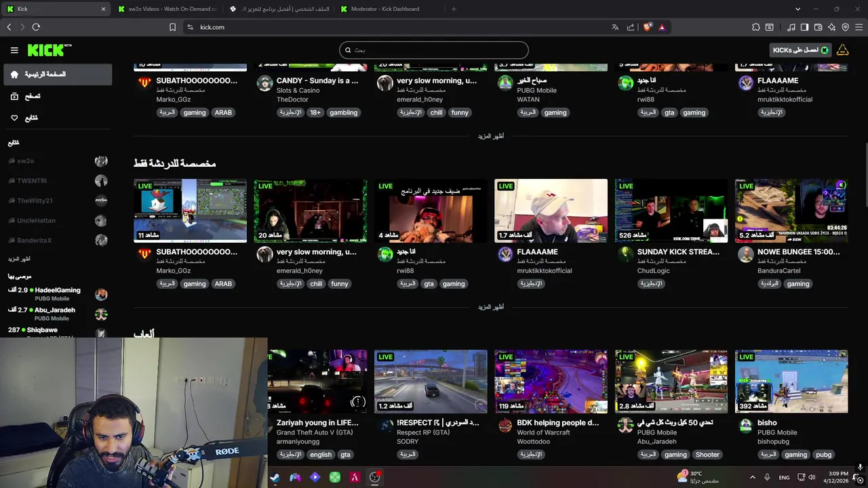
Task: Click the 18+ tag under CANDY stream
Action: (x=315, y=113)
